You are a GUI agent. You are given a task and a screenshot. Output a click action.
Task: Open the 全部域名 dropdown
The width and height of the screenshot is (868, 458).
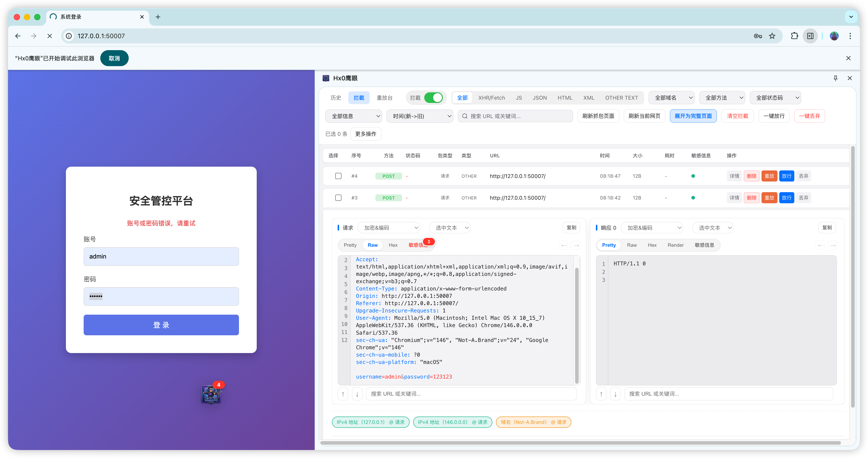coord(671,98)
